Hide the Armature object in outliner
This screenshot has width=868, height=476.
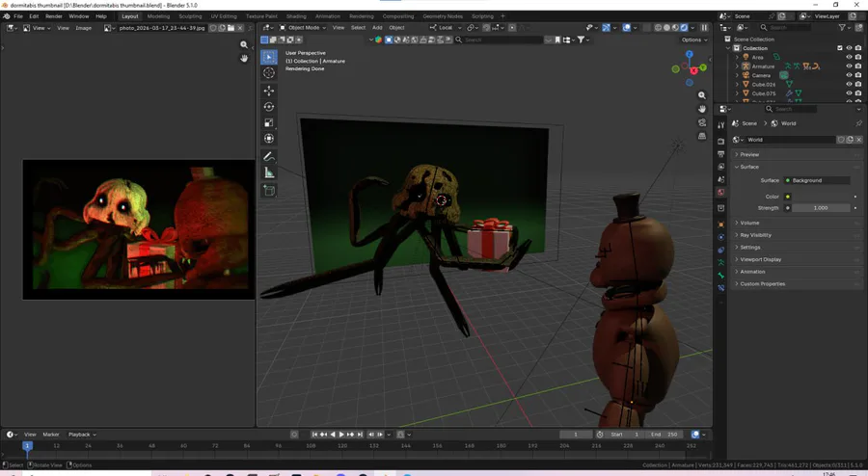coord(849,66)
